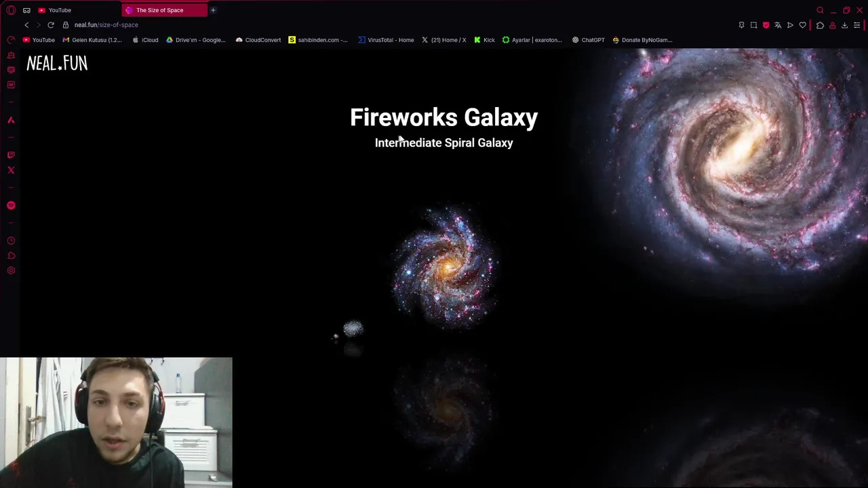Click the send/flow arrow icon
This screenshot has height=488, width=868.
(790, 25)
